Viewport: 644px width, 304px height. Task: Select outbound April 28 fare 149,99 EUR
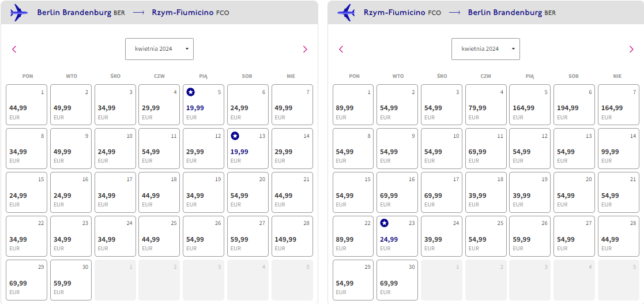click(x=292, y=236)
